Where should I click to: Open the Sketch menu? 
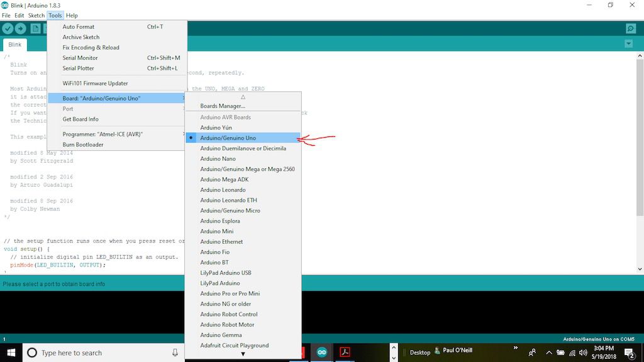click(x=36, y=15)
